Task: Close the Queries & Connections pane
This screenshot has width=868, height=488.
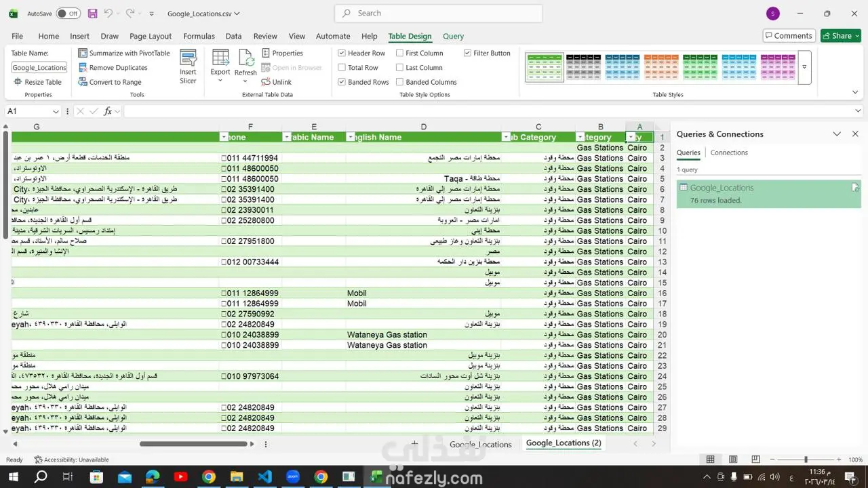Action: tap(855, 134)
